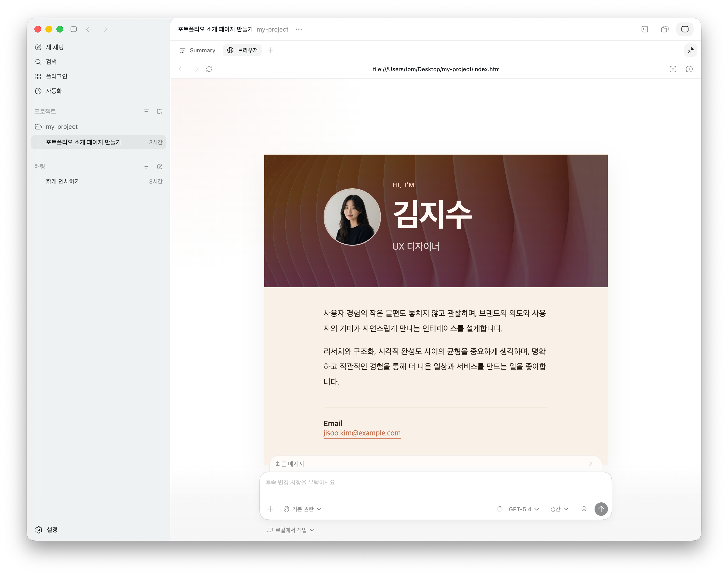The width and height of the screenshot is (728, 576).
Task: Click the add comment icon beside URL
Action: pyautogui.click(x=689, y=69)
